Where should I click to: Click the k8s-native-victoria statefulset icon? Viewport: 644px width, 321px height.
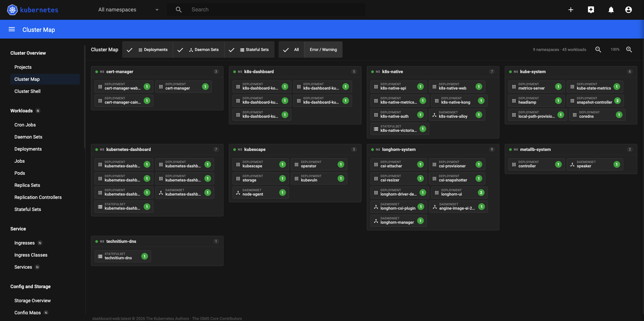pos(376,129)
